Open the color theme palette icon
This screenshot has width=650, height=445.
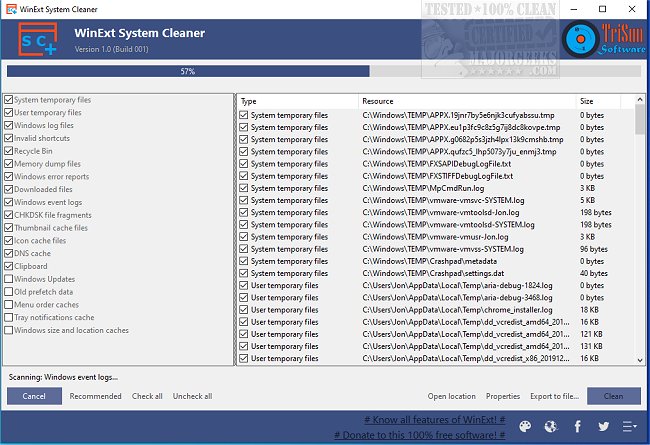coord(525,426)
